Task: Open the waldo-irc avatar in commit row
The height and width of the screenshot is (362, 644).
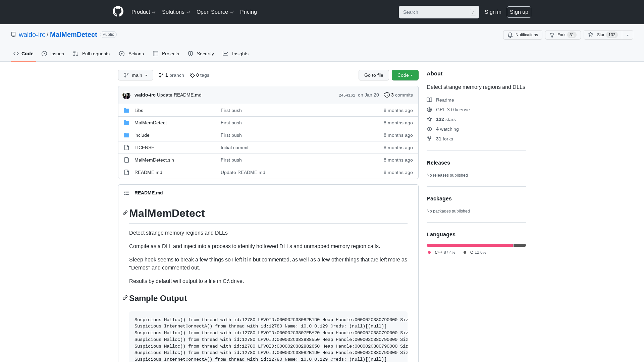Action: click(x=126, y=95)
